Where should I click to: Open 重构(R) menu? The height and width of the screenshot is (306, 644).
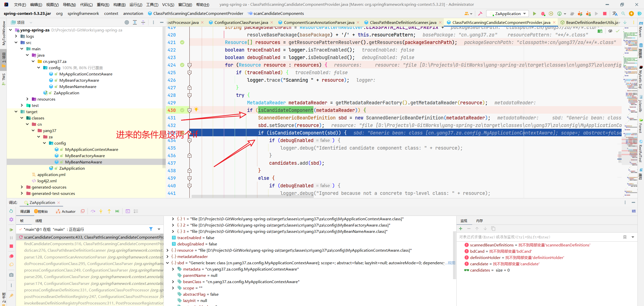coord(103,5)
